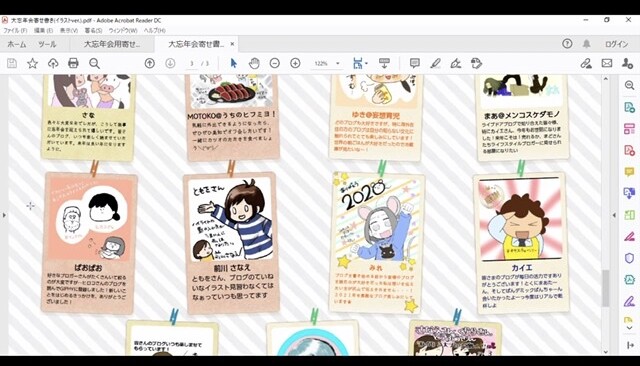
Task: Click the 2020 mouse illustration card
Action: pyautogui.click(x=376, y=242)
